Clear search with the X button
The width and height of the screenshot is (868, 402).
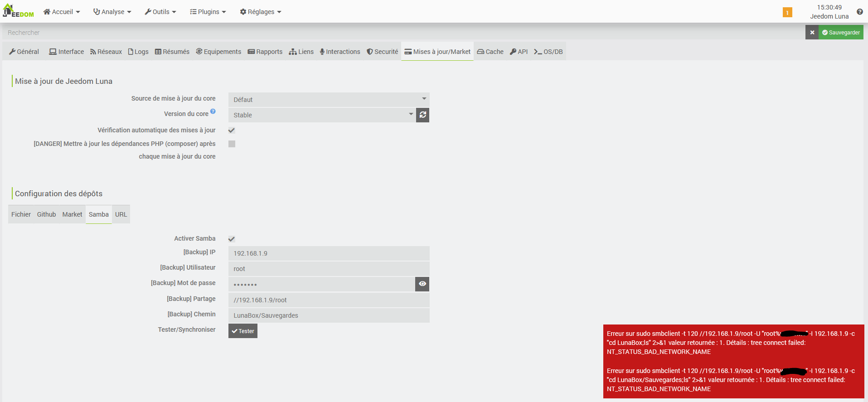point(812,33)
